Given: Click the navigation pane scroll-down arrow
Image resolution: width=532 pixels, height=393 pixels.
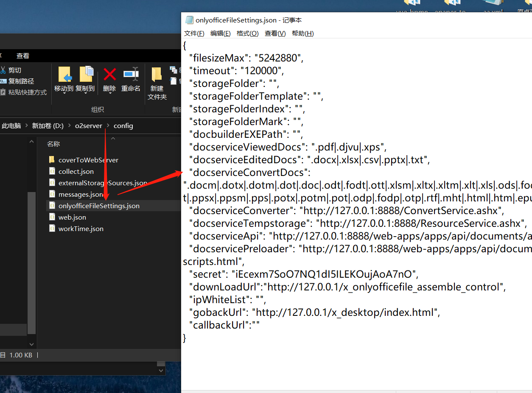Looking at the screenshot, I should 32,344.
